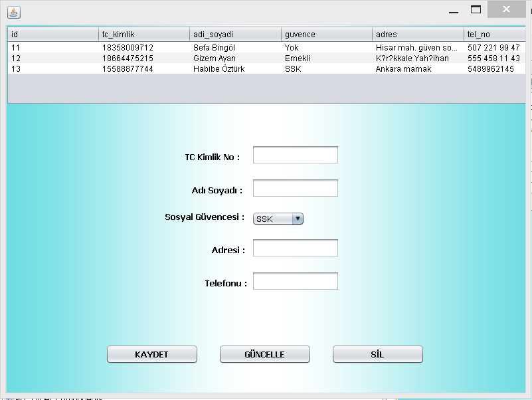Screen dimensions: 532x400
Task: Click the tel_no column header
Action: click(495, 34)
